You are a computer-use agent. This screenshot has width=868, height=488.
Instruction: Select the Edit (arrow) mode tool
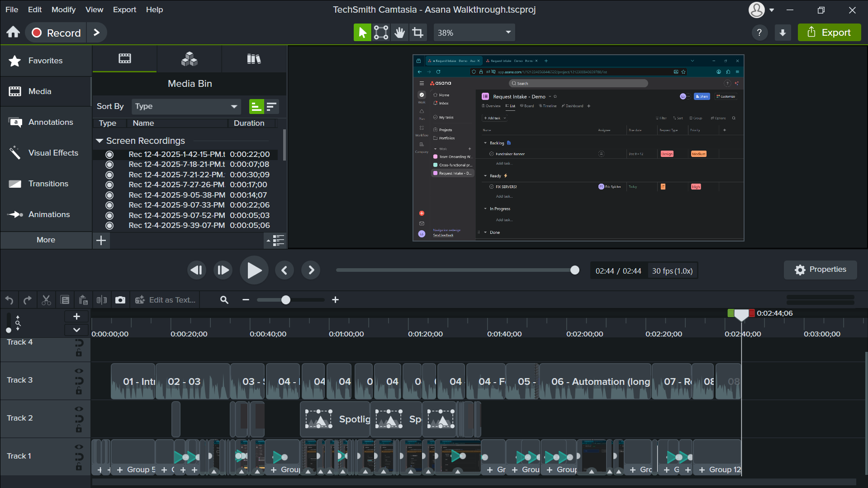[x=362, y=33]
